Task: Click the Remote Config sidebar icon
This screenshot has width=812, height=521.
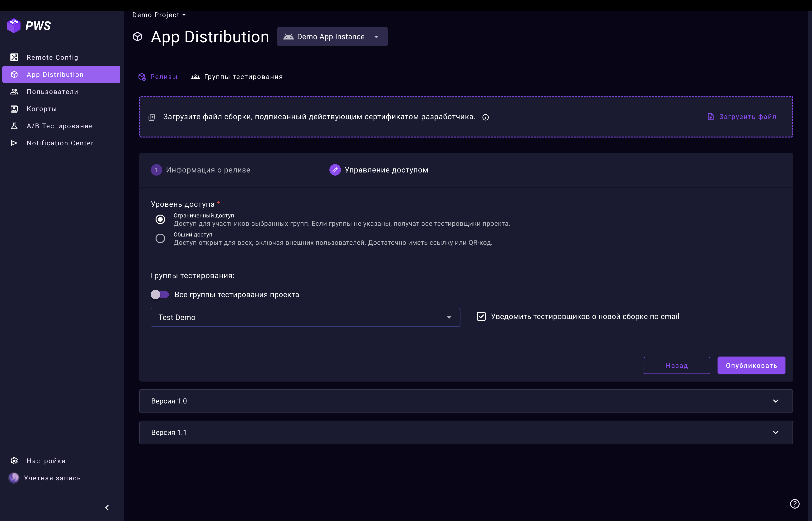Action: click(14, 58)
